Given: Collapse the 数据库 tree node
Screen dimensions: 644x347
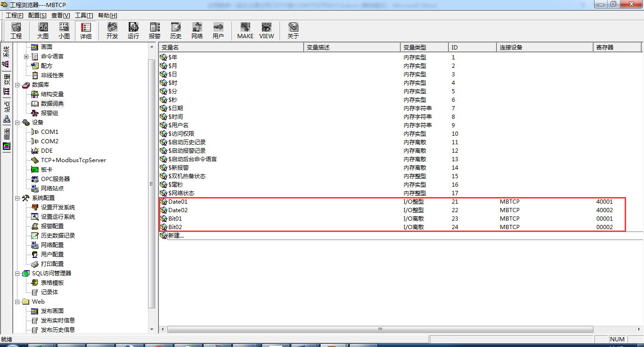Looking at the screenshot, I should click(x=17, y=85).
